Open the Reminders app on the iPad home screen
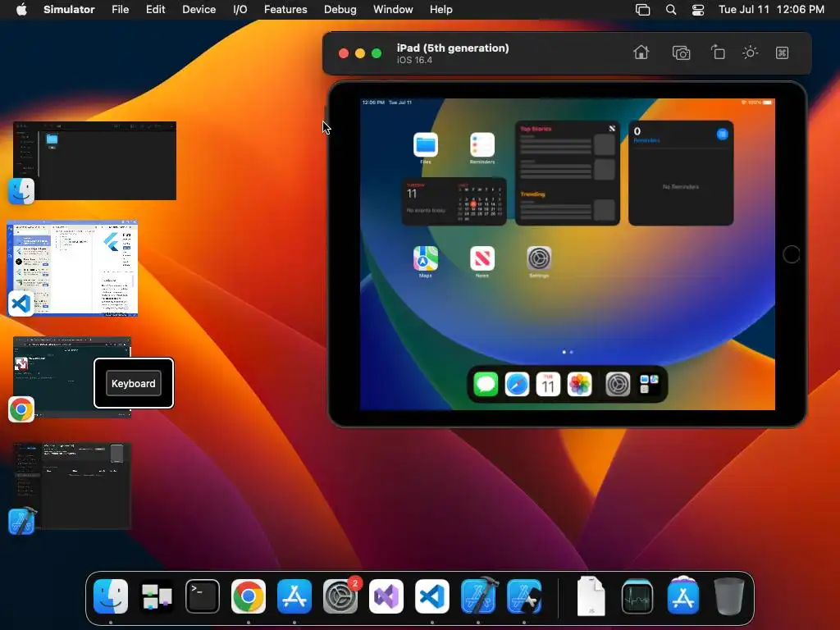This screenshot has height=630, width=840. pos(482,144)
